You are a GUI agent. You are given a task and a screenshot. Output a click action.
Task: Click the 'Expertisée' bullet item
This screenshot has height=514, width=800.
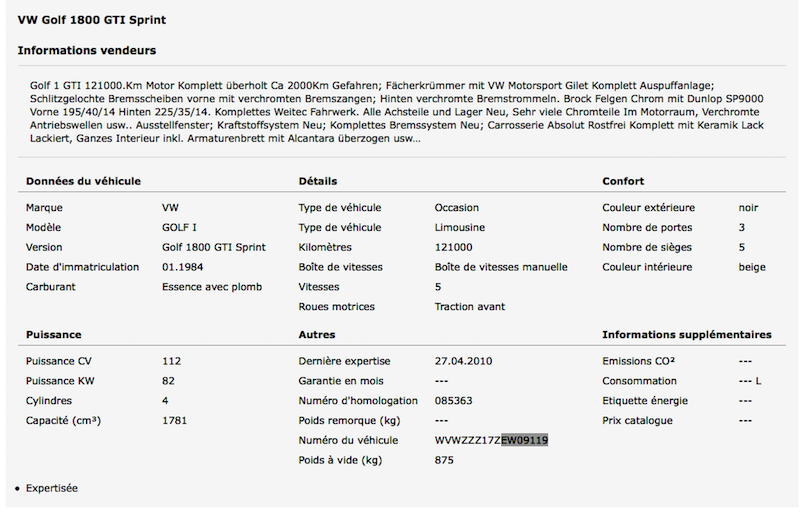point(52,488)
